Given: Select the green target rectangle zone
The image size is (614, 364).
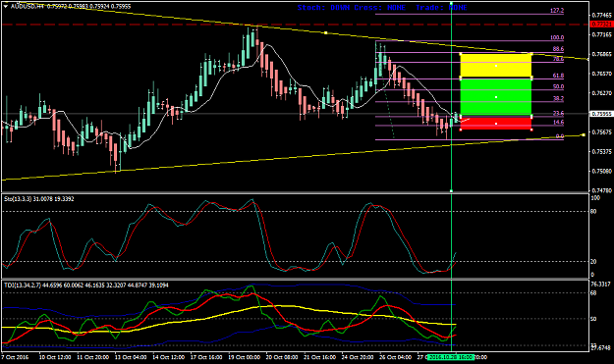Looking at the screenshot, I should click(496, 97).
